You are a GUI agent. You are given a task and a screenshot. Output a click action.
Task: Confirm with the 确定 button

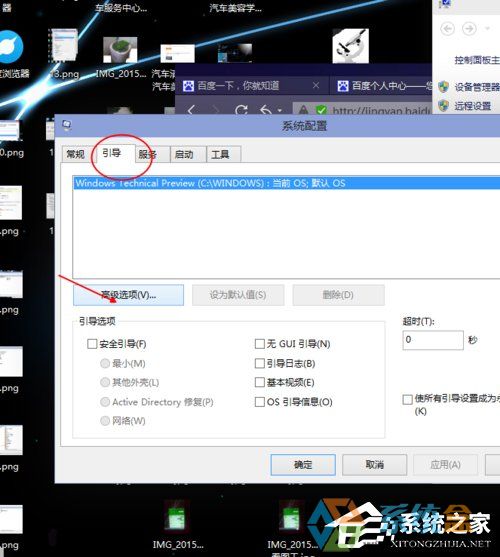tap(303, 465)
